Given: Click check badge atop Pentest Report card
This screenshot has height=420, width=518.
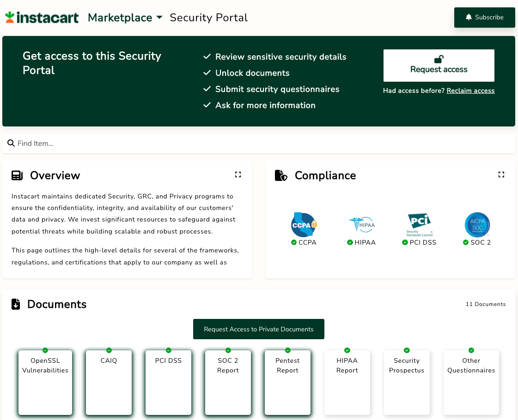Looking at the screenshot, I should point(288,350).
